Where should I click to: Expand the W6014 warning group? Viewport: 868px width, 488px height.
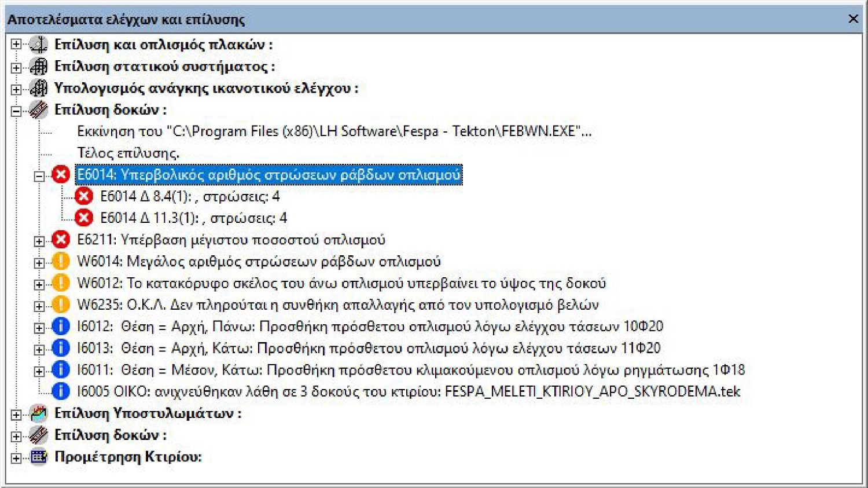(39, 262)
